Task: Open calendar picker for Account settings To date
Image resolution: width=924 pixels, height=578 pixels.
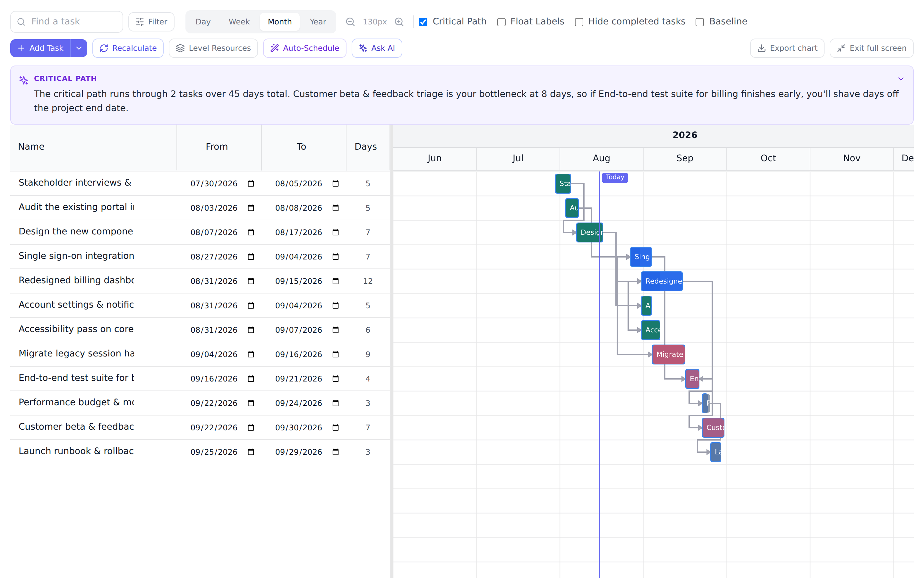Action: click(336, 306)
